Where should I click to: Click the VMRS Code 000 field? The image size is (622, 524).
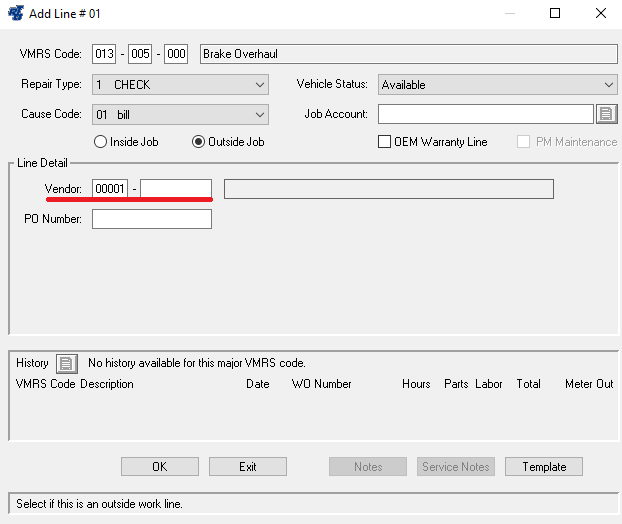176,55
